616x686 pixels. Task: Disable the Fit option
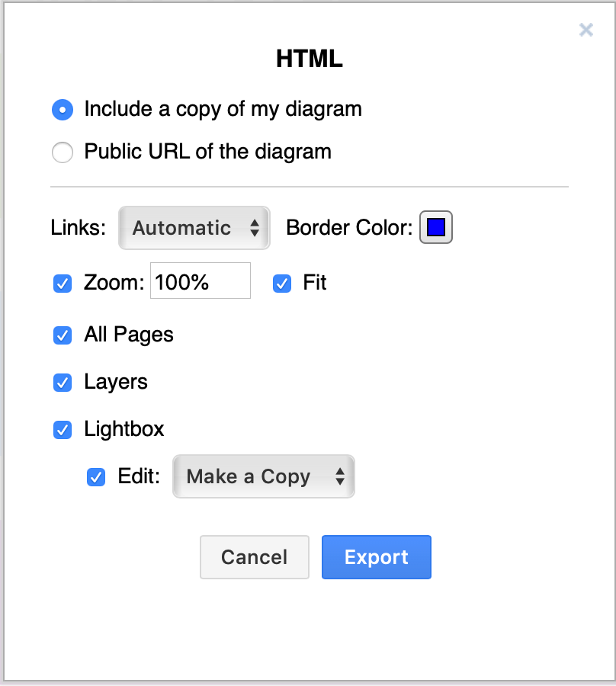coord(281,284)
